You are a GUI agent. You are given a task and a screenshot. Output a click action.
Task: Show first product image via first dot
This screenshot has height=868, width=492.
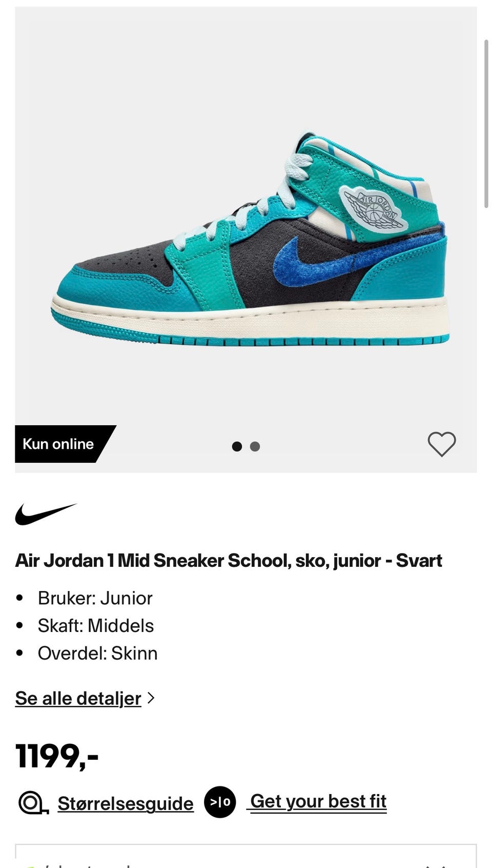pyautogui.click(x=237, y=446)
